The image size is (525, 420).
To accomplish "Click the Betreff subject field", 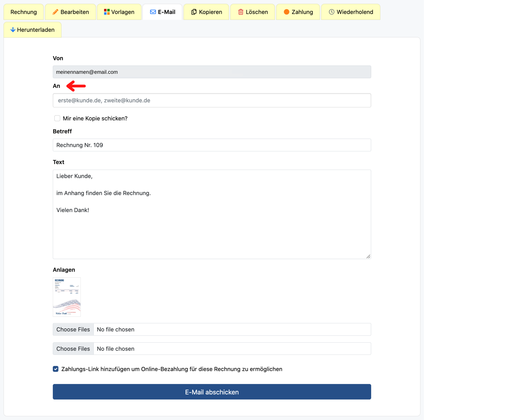I will click(212, 145).
